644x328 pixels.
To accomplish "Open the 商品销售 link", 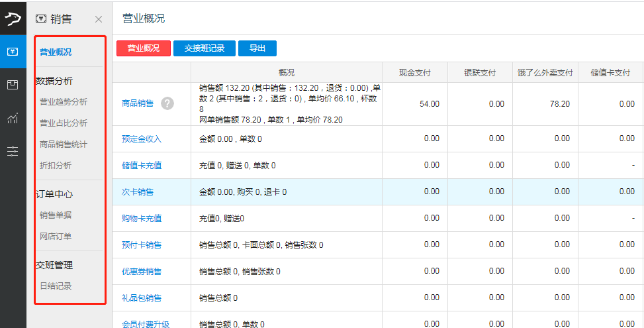I will [138, 103].
